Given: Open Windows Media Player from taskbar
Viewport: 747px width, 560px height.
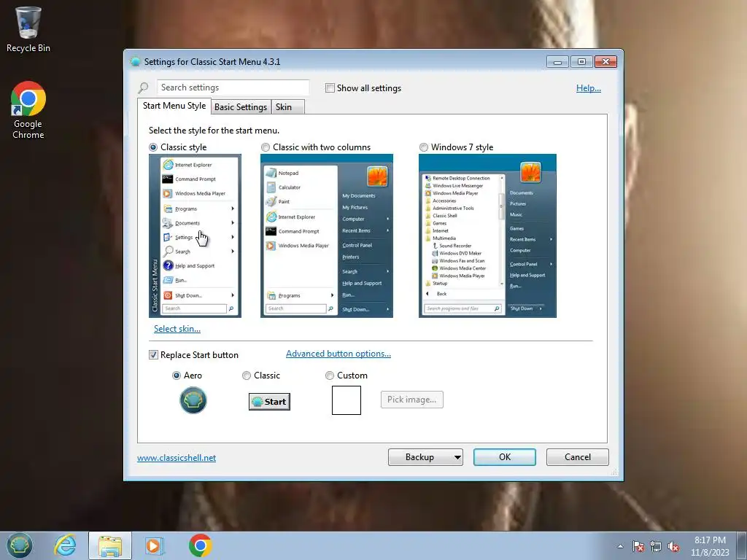Looking at the screenshot, I should coord(154,545).
